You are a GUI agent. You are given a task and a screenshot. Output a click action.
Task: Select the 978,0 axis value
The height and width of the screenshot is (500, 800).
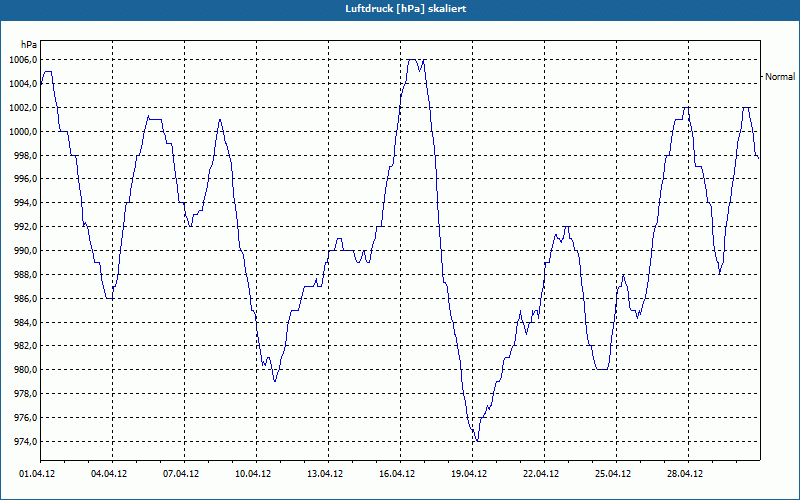point(25,394)
